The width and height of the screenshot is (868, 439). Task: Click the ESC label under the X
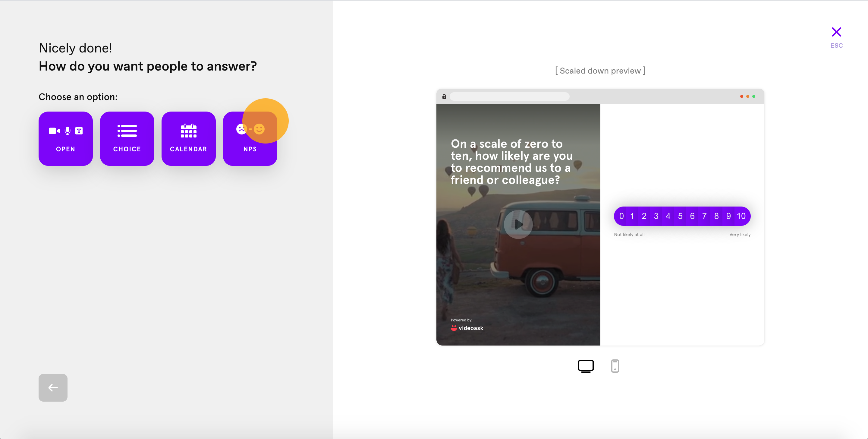tap(836, 46)
